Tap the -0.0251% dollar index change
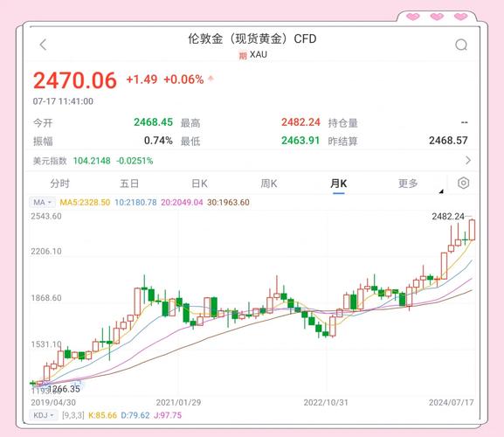This screenshot has height=437, width=504. 135,161
